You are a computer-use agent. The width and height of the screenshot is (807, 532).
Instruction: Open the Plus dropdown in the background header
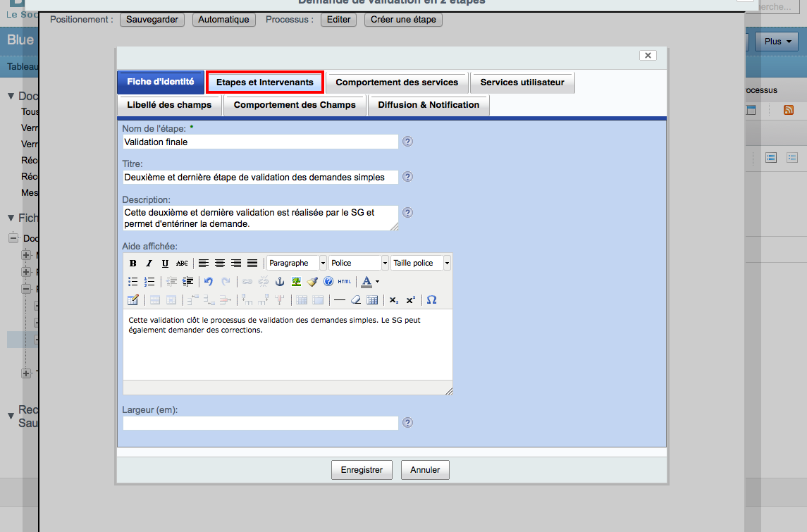tap(777, 41)
